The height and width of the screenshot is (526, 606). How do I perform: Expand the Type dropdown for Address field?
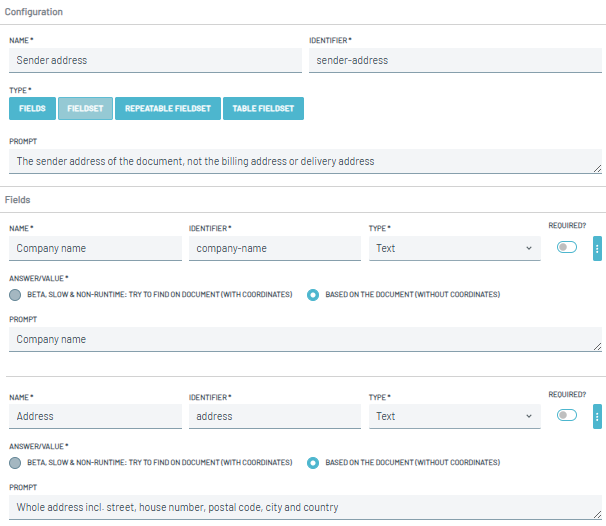(454, 416)
